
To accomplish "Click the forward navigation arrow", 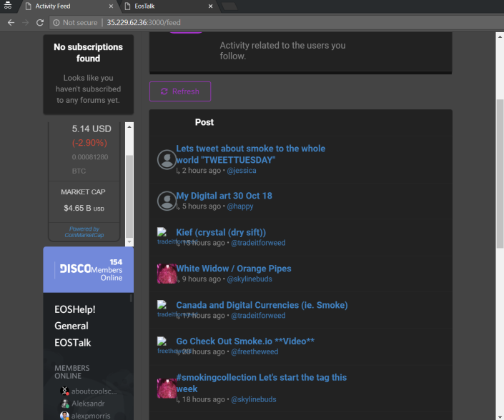I will tap(26, 22).
